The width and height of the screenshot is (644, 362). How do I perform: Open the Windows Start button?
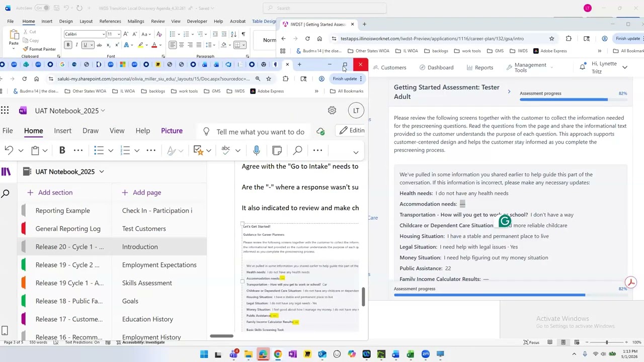click(x=204, y=354)
